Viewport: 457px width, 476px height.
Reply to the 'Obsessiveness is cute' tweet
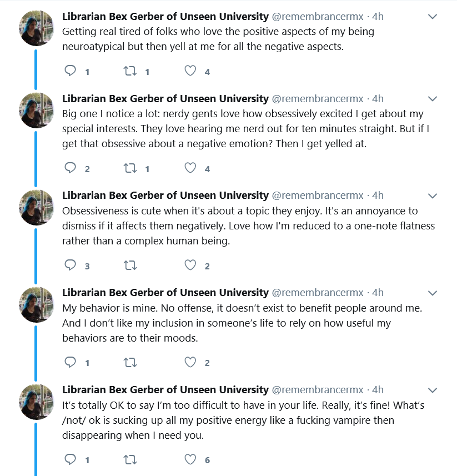click(70, 265)
